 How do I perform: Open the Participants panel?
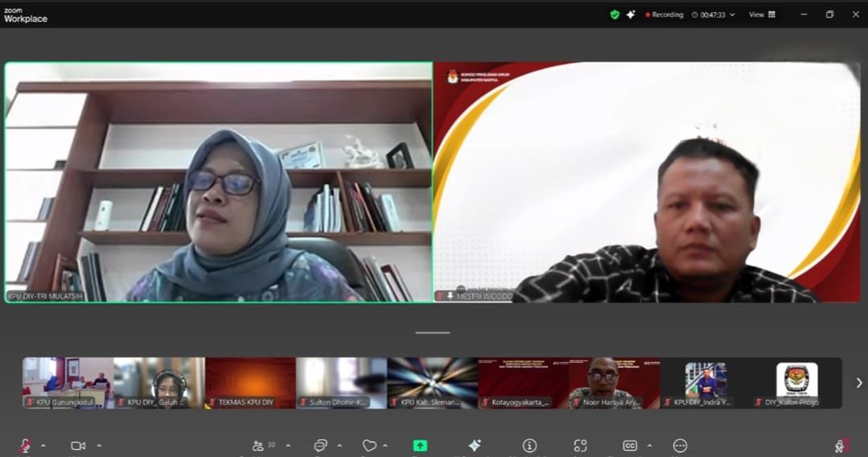[x=258, y=446]
